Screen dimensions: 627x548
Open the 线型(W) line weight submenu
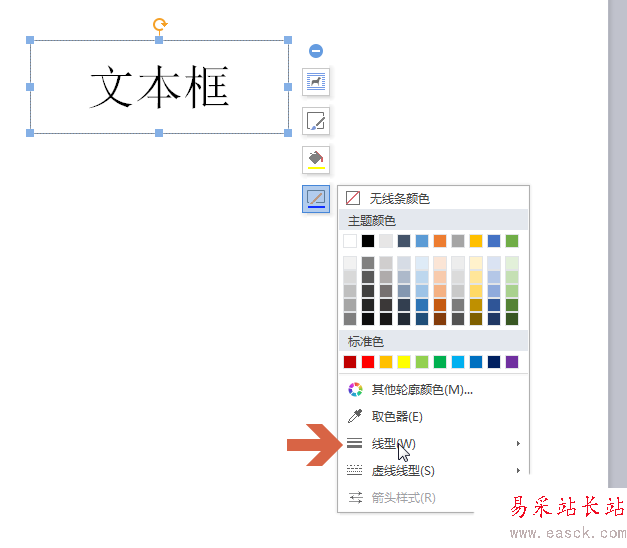coord(433,443)
